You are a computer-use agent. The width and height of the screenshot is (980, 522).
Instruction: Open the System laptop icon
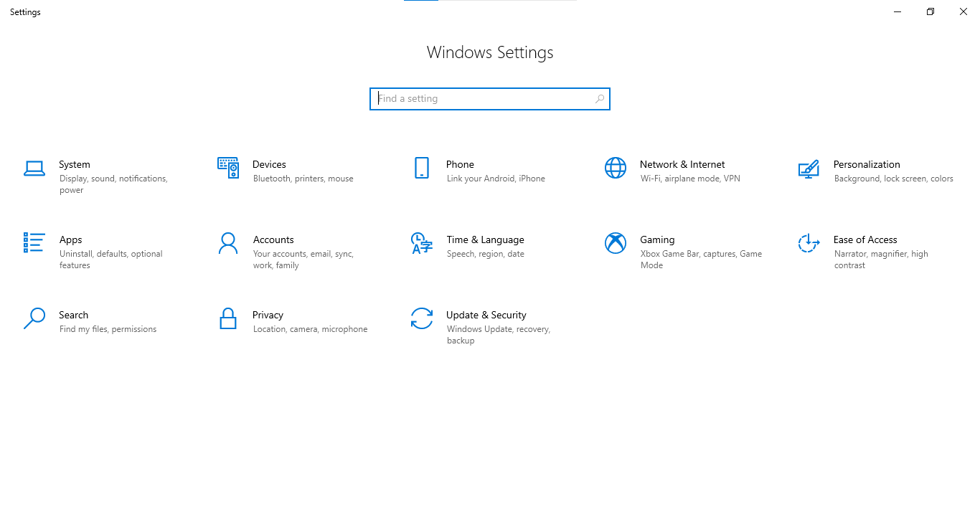34,169
